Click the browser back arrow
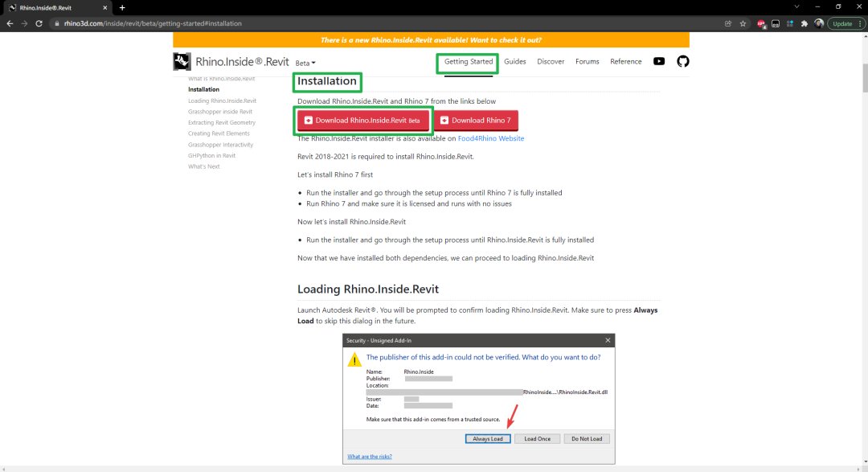This screenshot has height=472, width=868. 10,24
